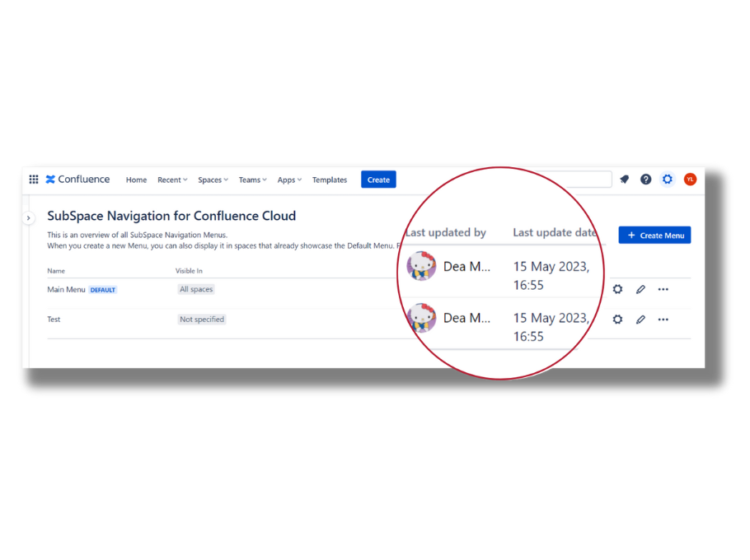Screen dimensions: 750x560
Task: Click the blue Create button
Action: click(378, 180)
